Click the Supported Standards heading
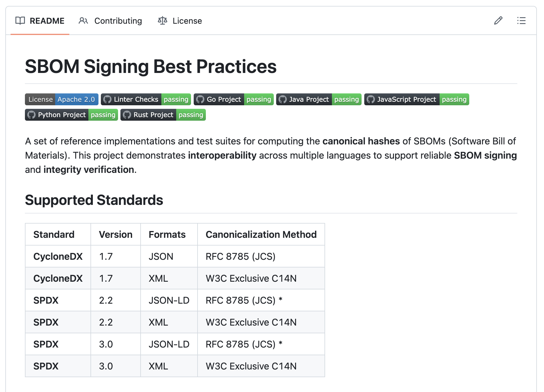The image size is (544, 392). click(94, 200)
